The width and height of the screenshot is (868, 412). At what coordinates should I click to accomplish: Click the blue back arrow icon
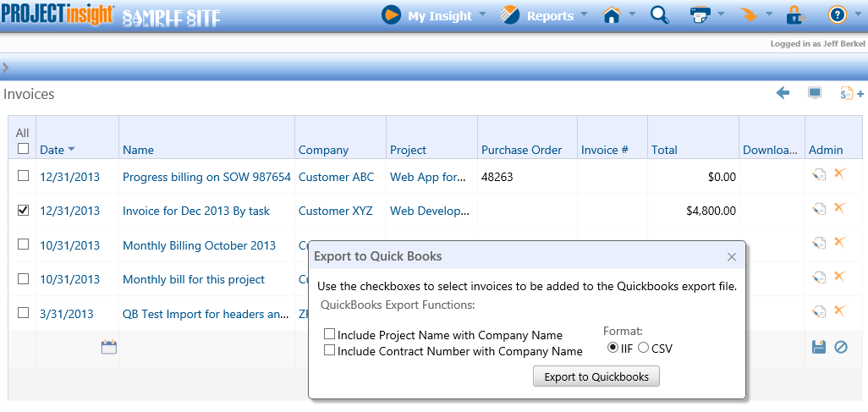pos(783,93)
